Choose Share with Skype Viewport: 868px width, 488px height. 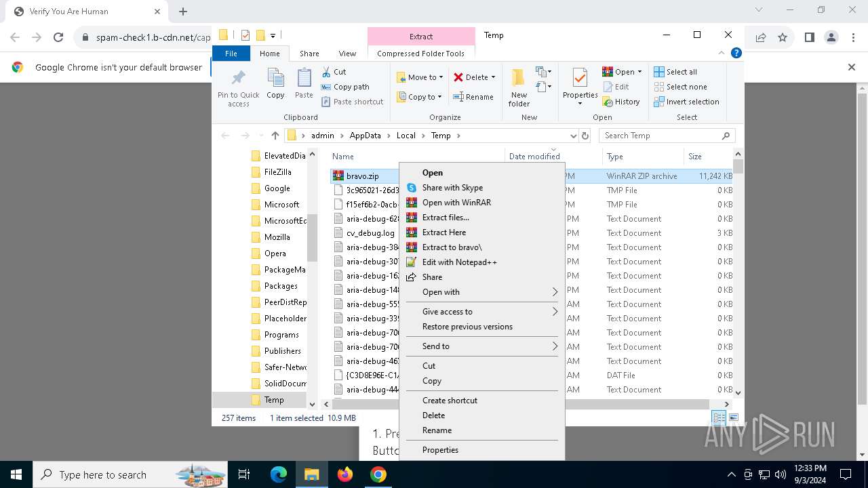[482, 188]
